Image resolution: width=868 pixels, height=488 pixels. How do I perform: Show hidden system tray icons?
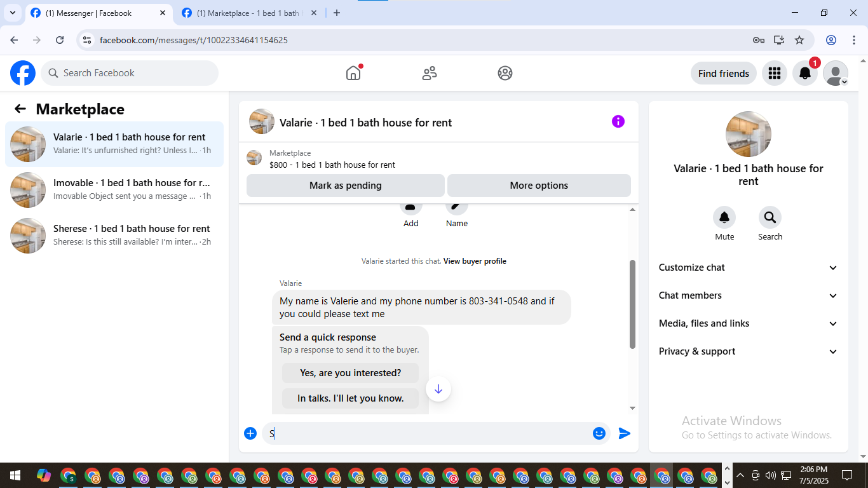740,475
